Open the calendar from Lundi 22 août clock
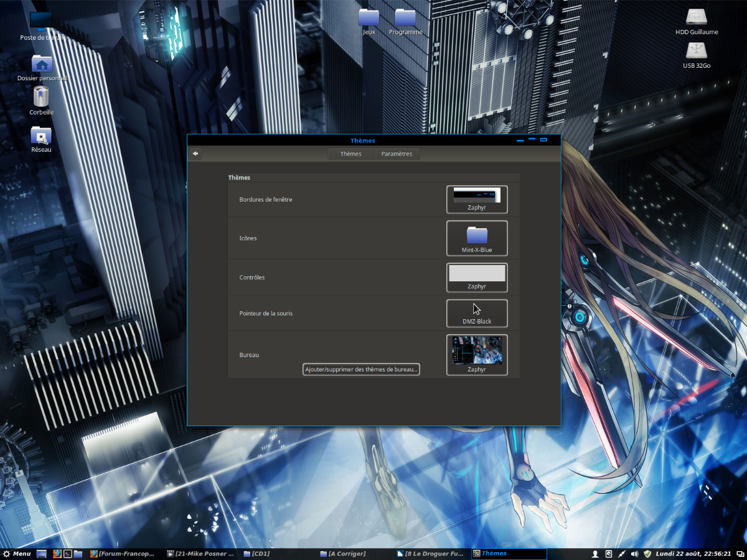The image size is (747, 560). [693, 554]
